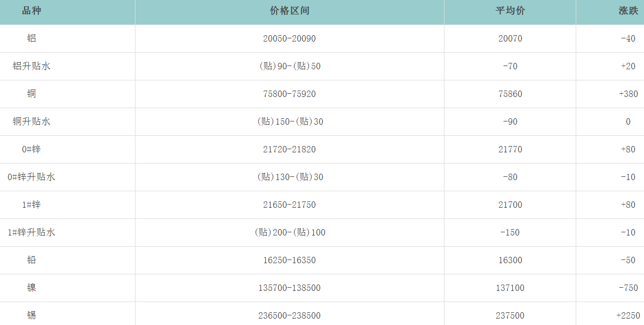
Task: Click the 铝升贴水 row label
Action: 31,66
